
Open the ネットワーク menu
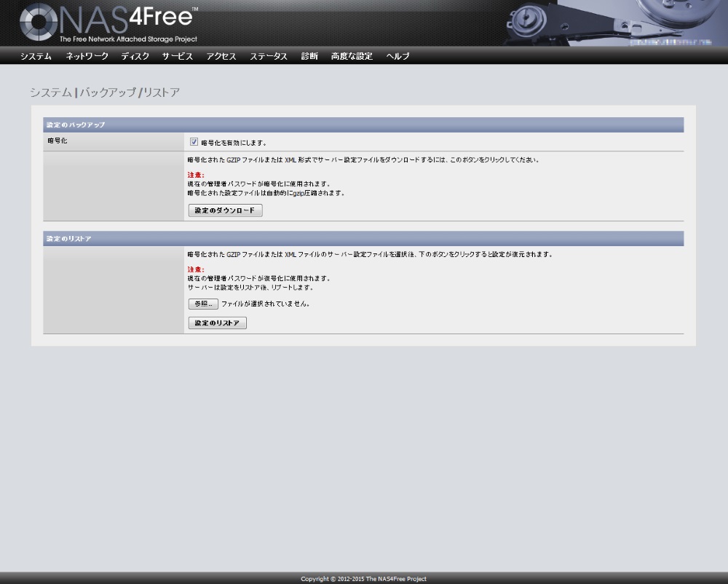[87, 56]
